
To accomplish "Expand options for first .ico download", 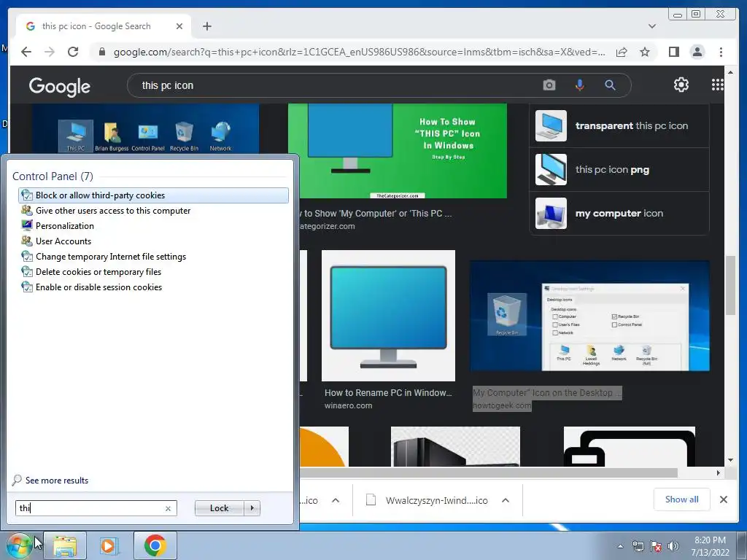I will click(x=336, y=500).
